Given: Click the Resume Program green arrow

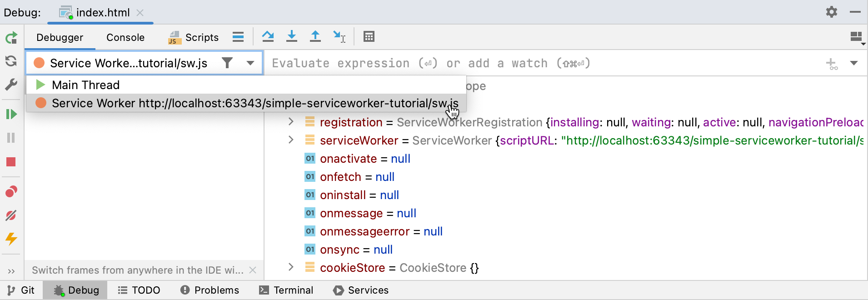Looking at the screenshot, I should click(x=11, y=114).
